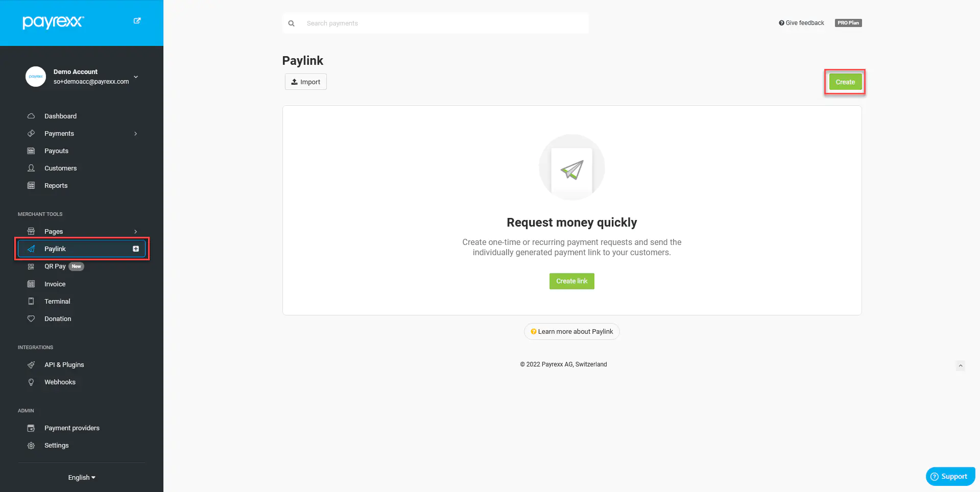Viewport: 980px width, 492px height.
Task: Click the Create link button
Action: (x=572, y=281)
